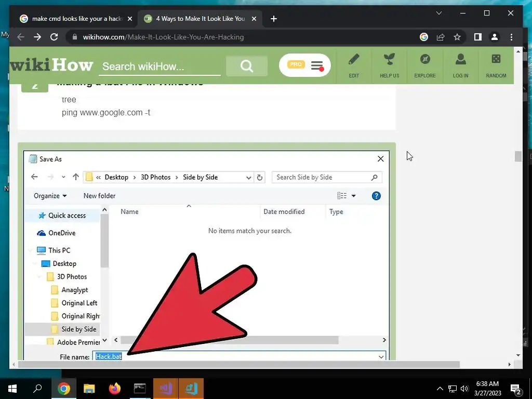Click the padlock site info icon

[75, 37]
